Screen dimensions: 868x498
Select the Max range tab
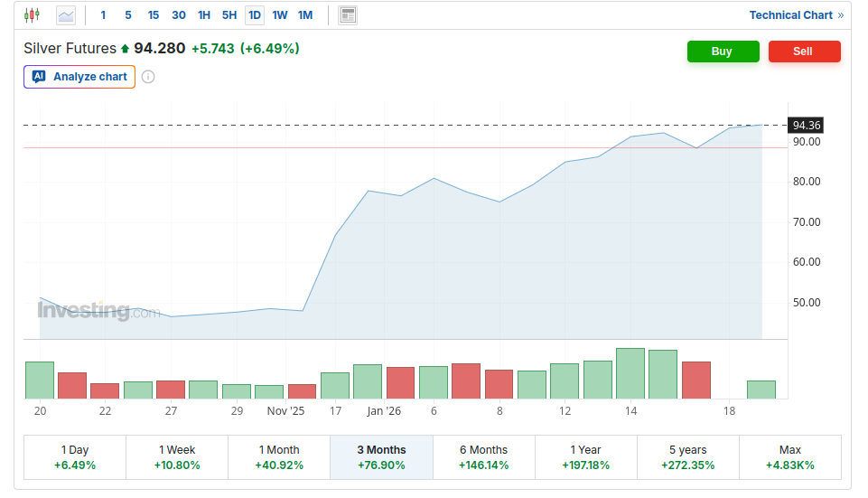point(790,457)
